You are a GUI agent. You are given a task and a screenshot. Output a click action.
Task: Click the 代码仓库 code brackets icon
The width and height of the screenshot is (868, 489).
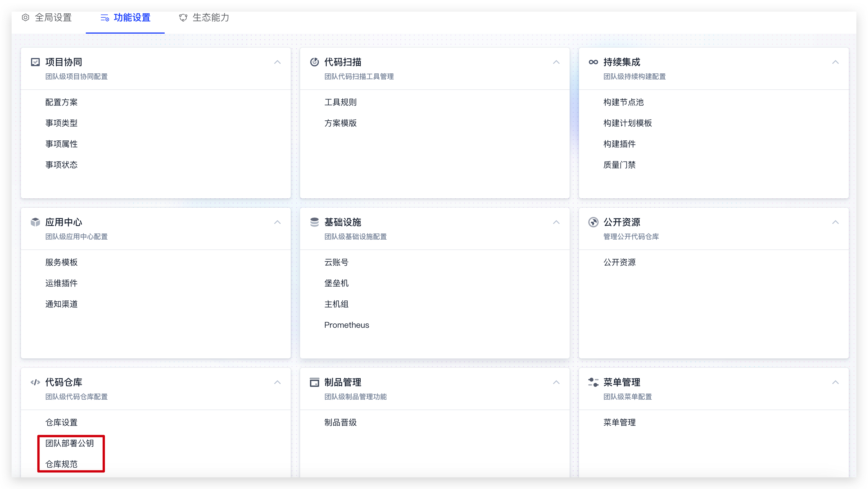pyautogui.click(x=35, y=382)
